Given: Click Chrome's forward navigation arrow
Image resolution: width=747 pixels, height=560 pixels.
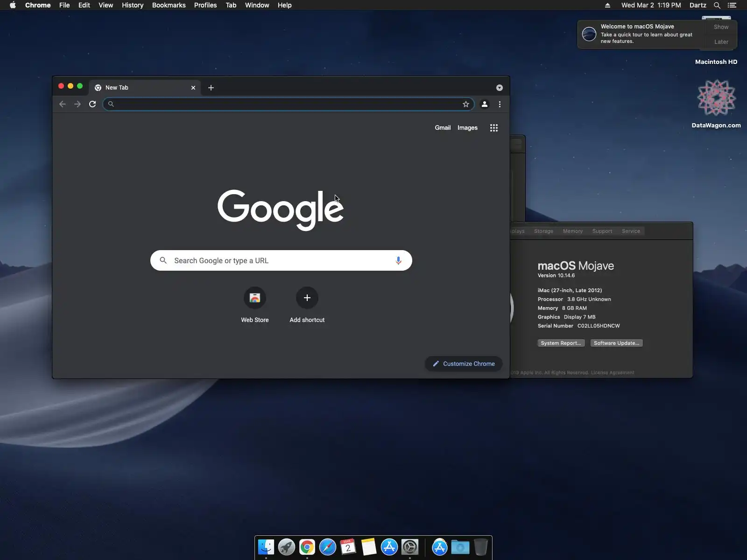Looking at the screenshot, I should coord(78,104).
